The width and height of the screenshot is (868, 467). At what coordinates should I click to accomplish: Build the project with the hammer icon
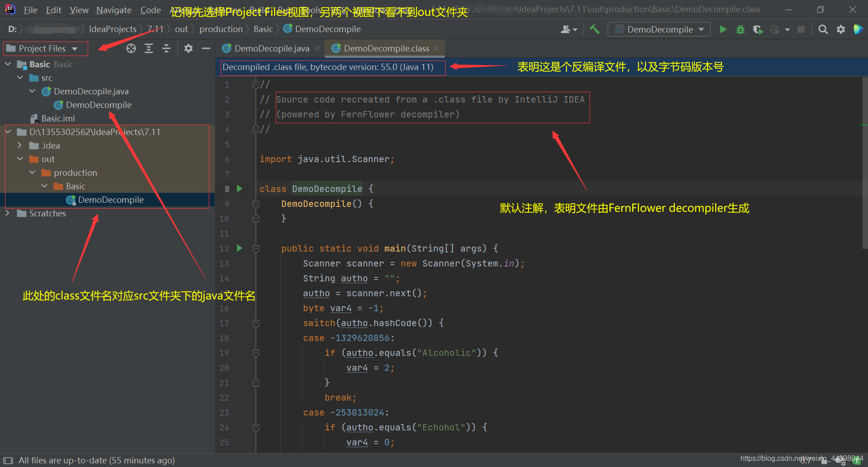click(594, 29)
